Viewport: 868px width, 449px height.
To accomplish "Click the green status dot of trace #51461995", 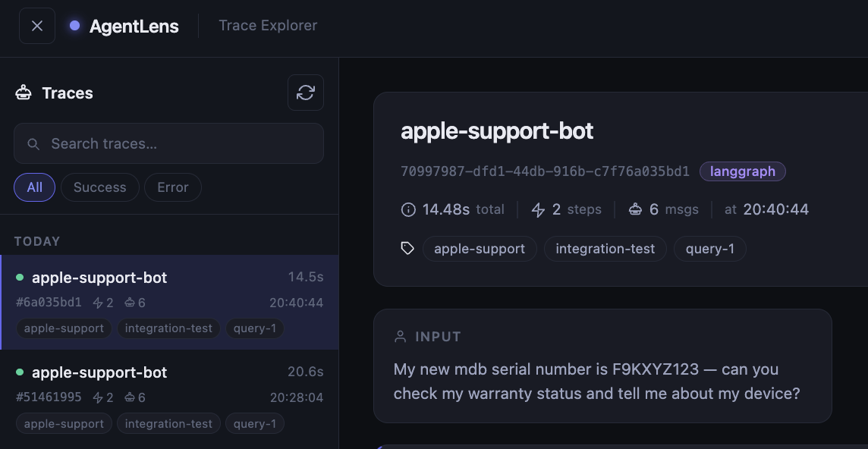I will 20,372.
